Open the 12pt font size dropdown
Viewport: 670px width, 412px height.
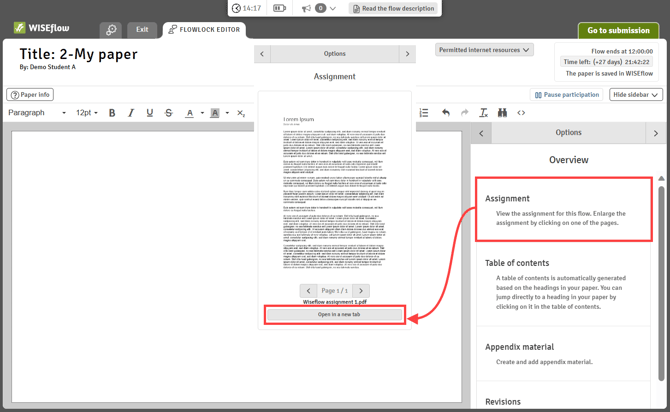point(88,113)
